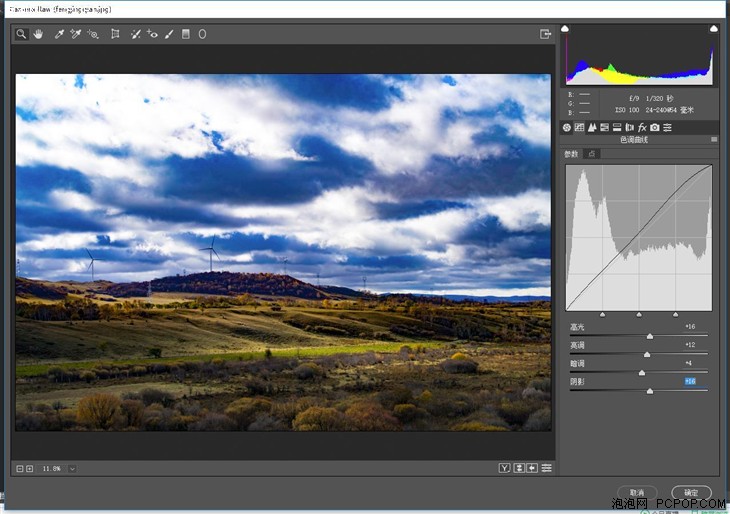Viewport: 730px width, 514px height.
Task: Switch to the 点 (Point) curve tab
Action: coord(592,154)
